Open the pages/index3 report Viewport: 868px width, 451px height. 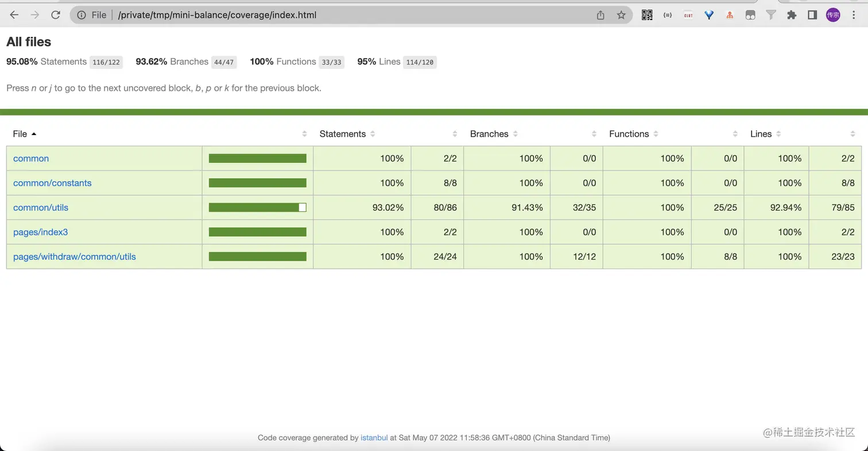[41, 232]
